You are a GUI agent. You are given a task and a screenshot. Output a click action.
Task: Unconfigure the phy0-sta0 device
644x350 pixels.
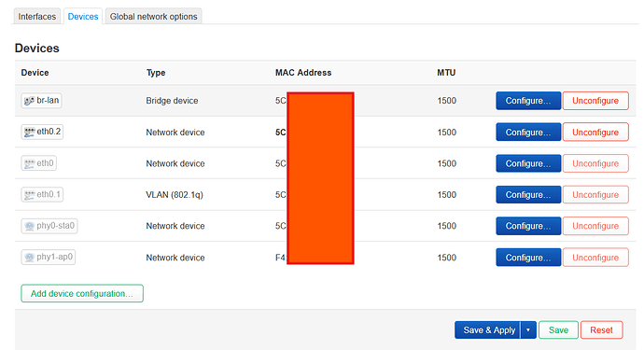pyautogui.click(x=595, y=226)
